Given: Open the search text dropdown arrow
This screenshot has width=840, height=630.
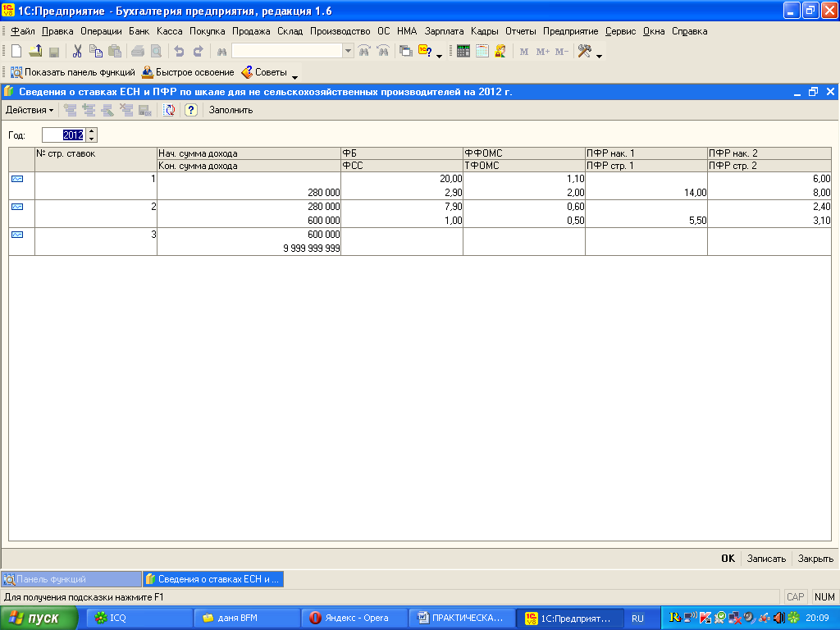Looking at the screenshot, I should pos(348,52).
